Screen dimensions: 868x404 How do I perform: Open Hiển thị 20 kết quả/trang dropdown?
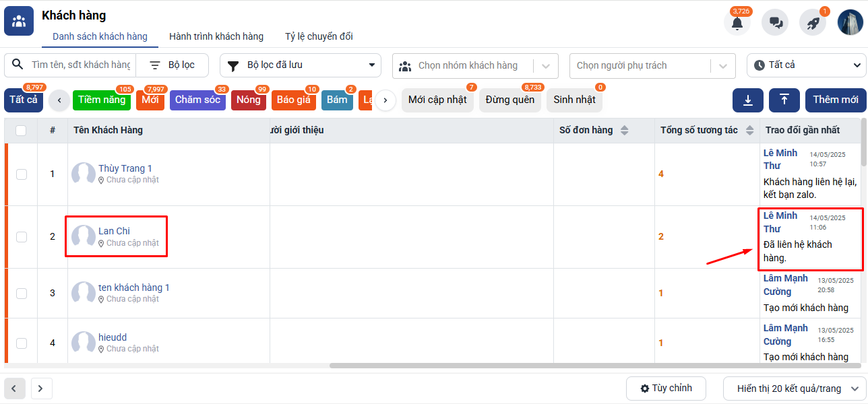coord(795,389)
